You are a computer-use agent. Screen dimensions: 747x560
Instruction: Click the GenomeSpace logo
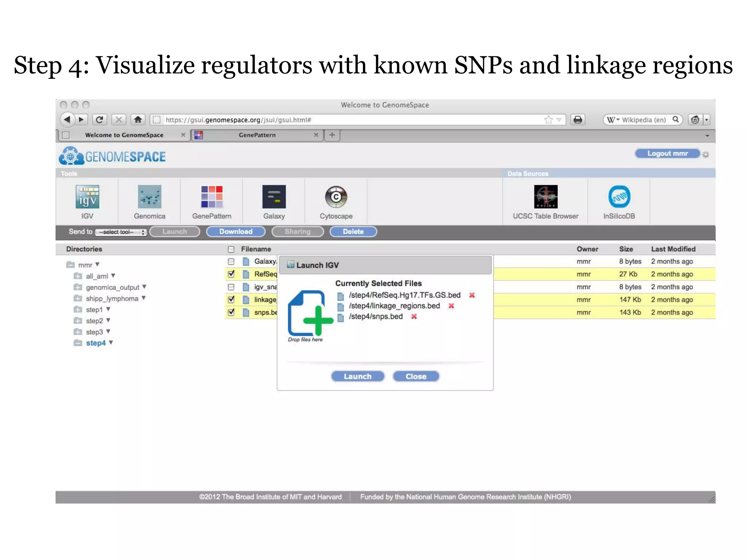pyautogui.click(x=112, y=156)
